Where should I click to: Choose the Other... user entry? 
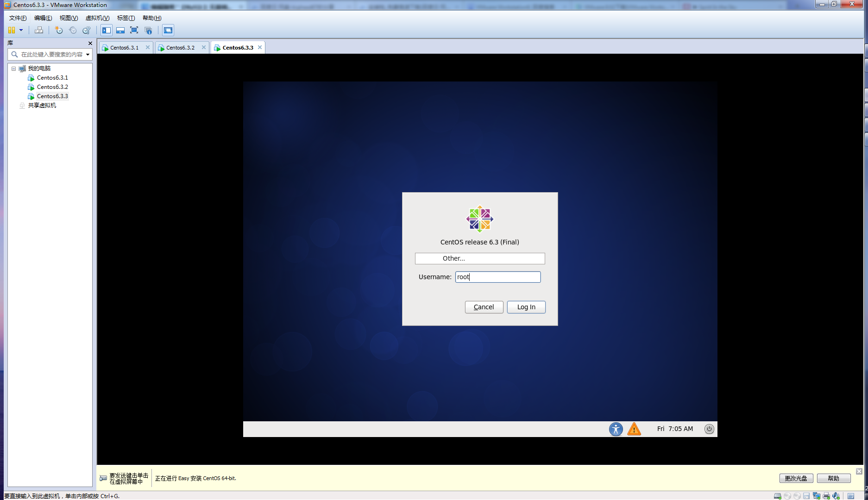[x=480, y=258]
